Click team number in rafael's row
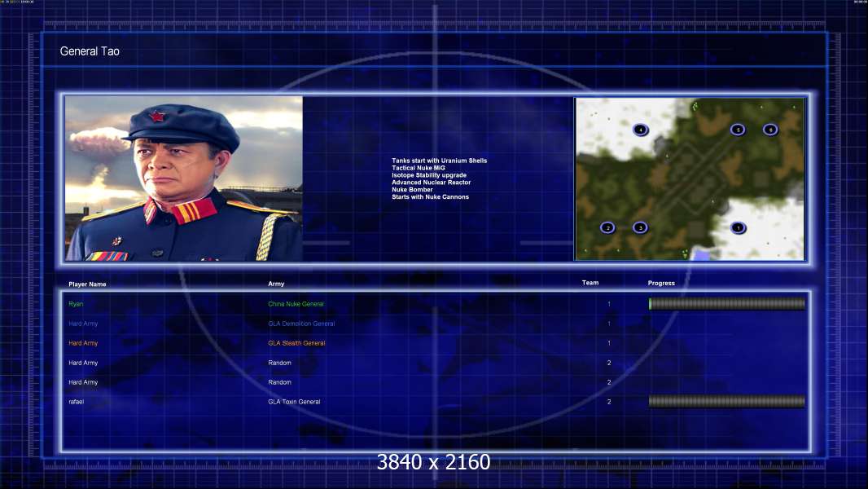The width and height of the screenshot is (868, 489). point(609,402)
